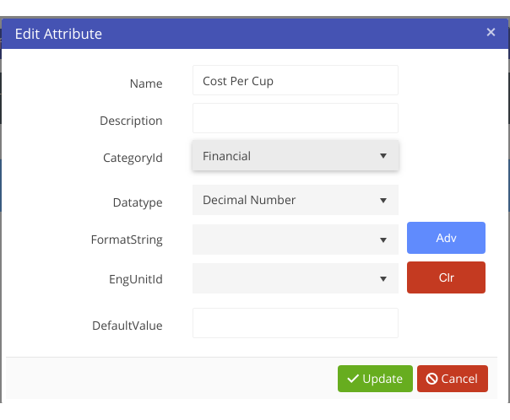Expand the Datatype dropdown set to Decimal Number

point(295,201)
